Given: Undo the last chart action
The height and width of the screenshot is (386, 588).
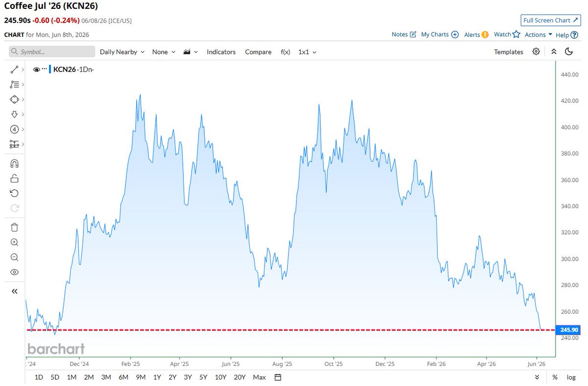Looking at the screenshot, I should click(14, 193).
